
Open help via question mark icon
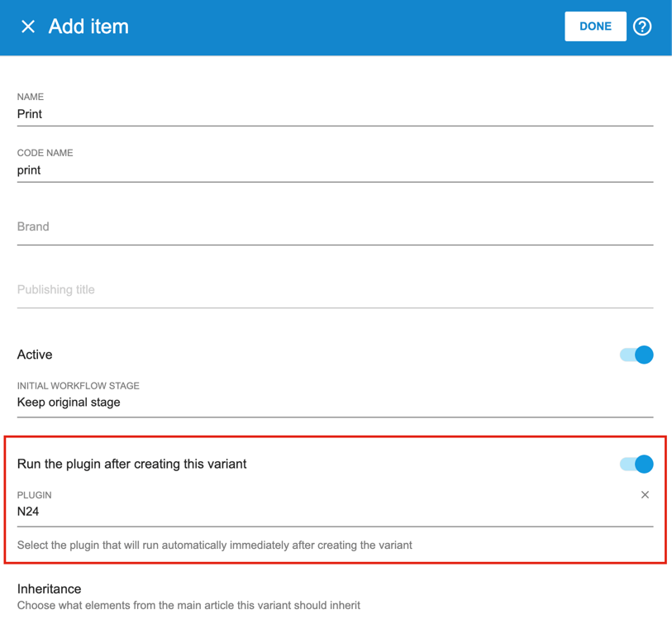click(x=642, y=26)
